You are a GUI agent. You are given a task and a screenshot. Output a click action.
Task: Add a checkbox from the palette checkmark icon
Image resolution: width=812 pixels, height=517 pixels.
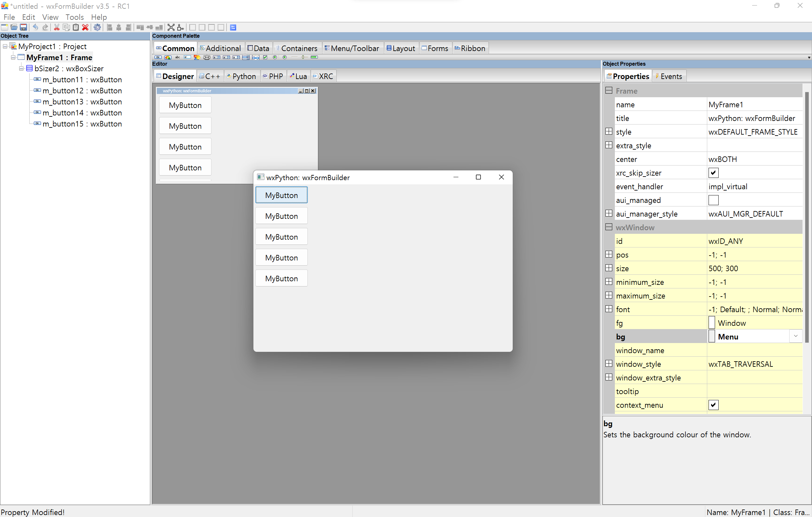tap(265, 57)
